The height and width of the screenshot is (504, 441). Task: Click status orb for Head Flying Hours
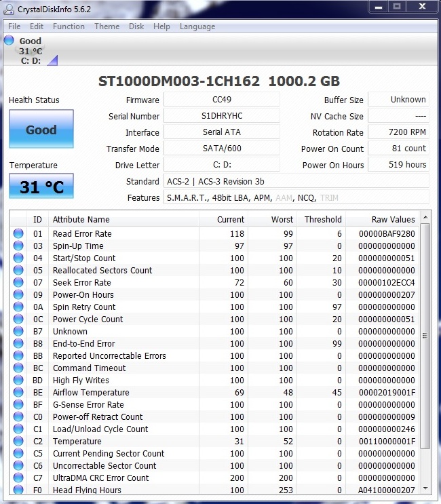[18, 490]
